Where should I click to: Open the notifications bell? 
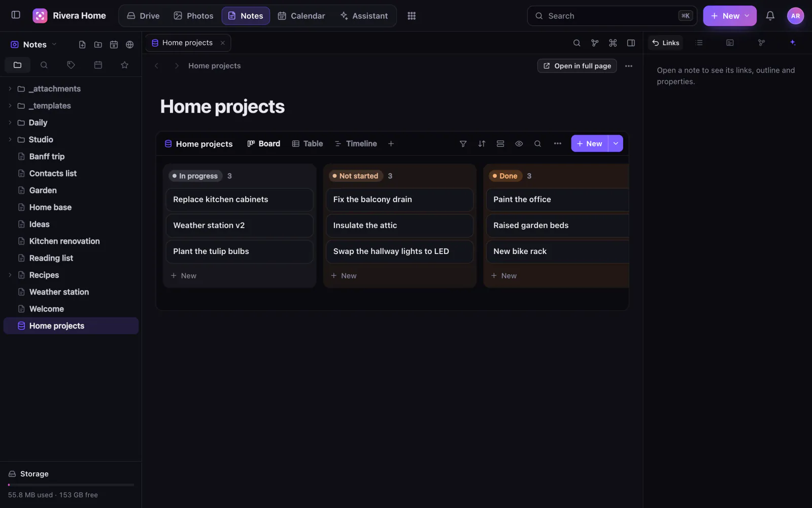click(x=770, y=16)
